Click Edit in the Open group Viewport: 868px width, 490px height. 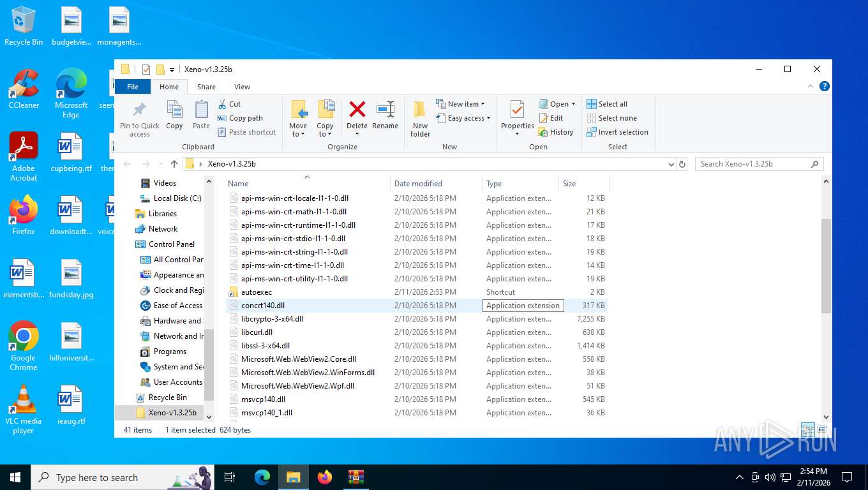point(551,118)
